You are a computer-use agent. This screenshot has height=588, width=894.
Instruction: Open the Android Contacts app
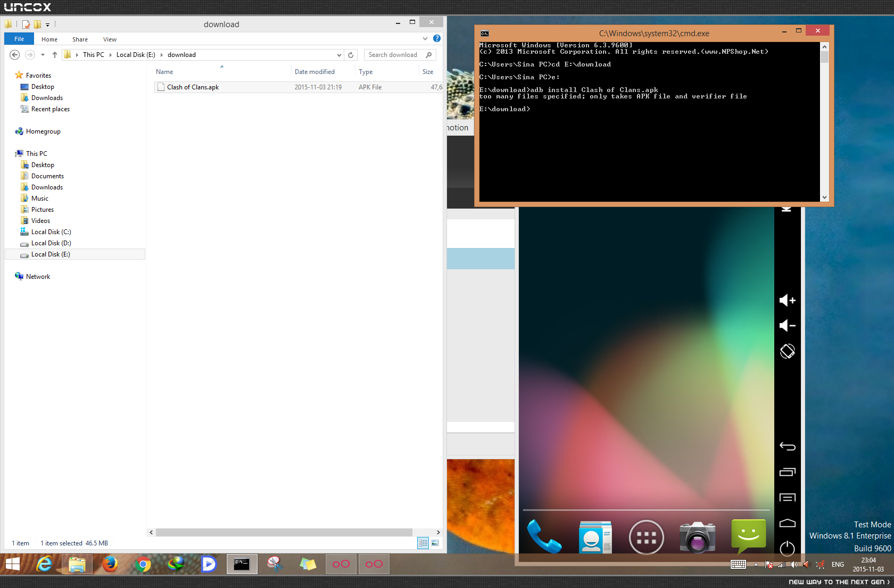click(595, 537)
